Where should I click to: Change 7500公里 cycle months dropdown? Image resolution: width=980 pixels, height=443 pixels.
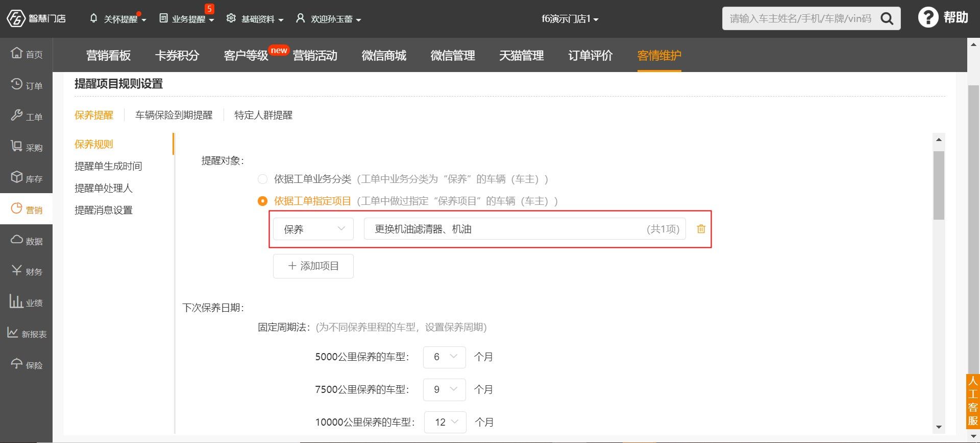tap(445, 389)
